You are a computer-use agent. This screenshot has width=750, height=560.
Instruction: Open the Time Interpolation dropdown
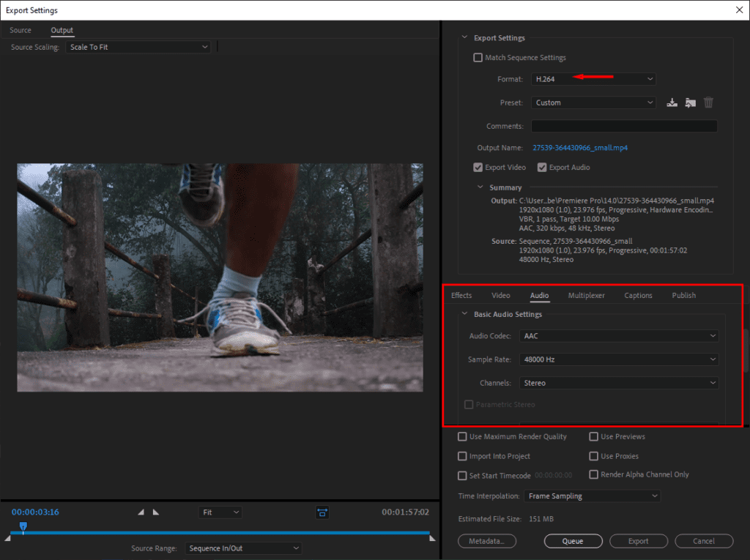592,496
